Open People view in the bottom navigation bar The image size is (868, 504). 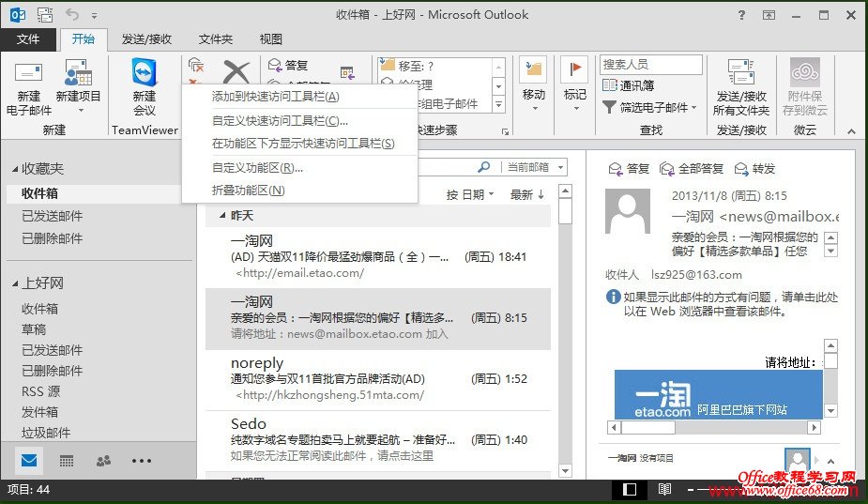pos(103,461)
